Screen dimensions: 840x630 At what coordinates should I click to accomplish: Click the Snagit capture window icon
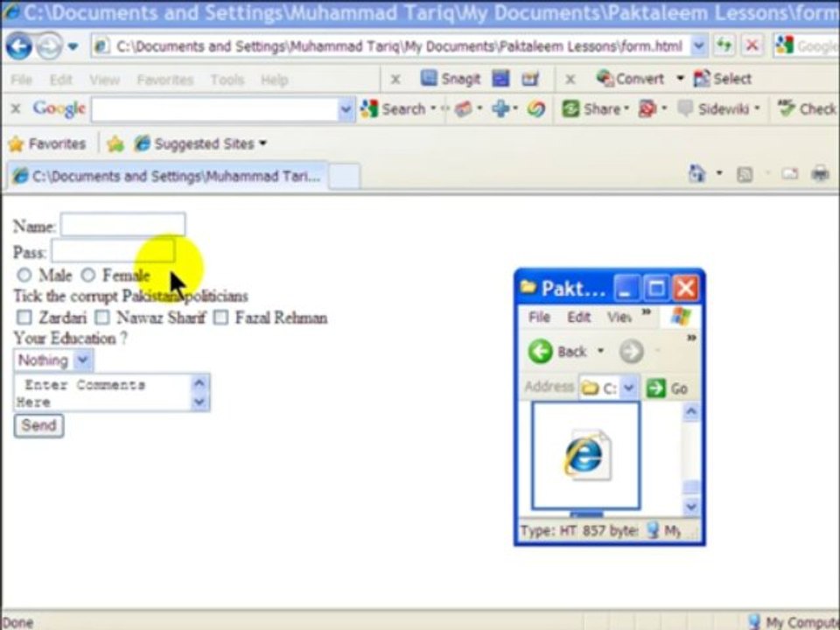pyautogui.click(x=500, y=80)
